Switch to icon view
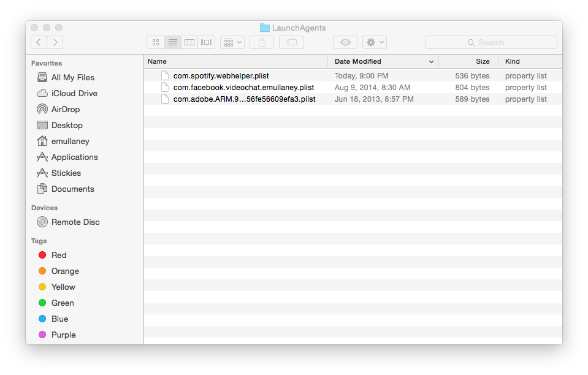The height and width of the screenshot is (375, 588). click(x=156, y=42)
